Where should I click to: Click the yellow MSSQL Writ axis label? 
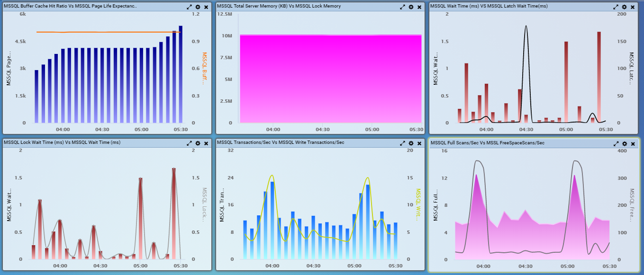tap(418, 204)
